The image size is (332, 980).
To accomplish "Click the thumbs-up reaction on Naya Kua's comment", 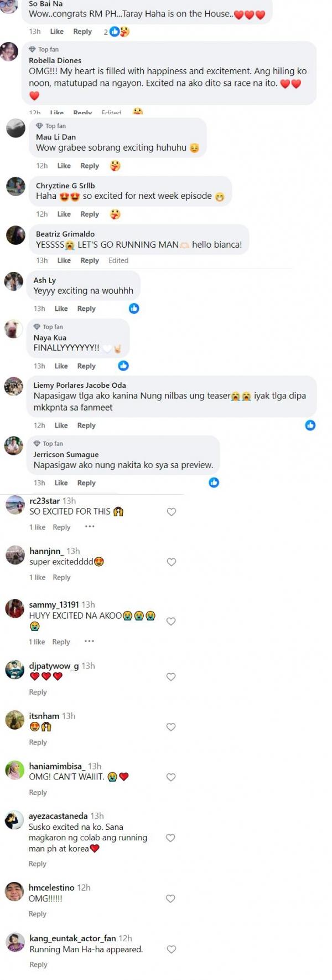I will [123, 366].
